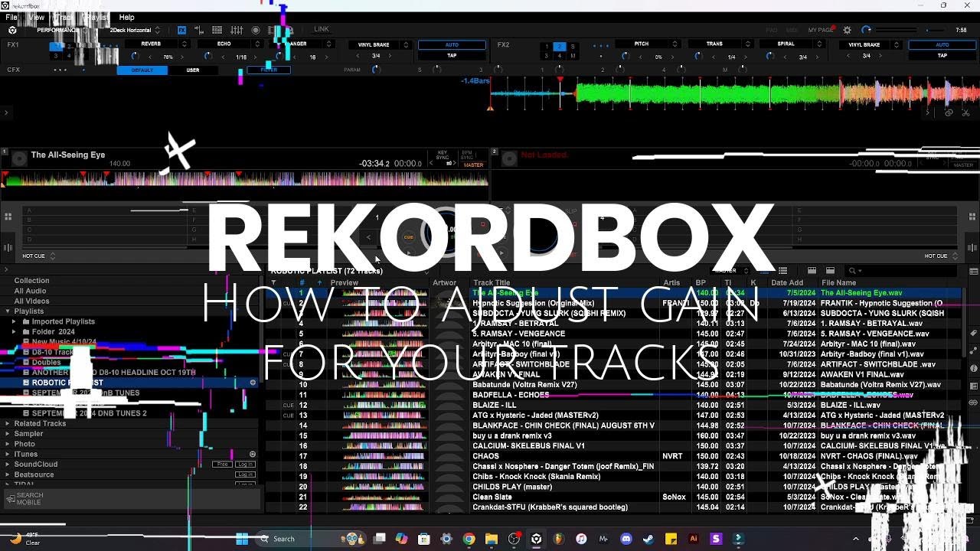Click deck 1 overview waveform
The image size is (980, 551).
pos(245,179)
